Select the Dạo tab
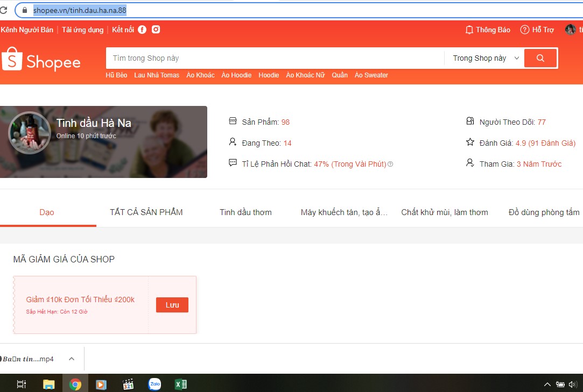The width and height of the screenshot is (583, 392). click(47, 212)
